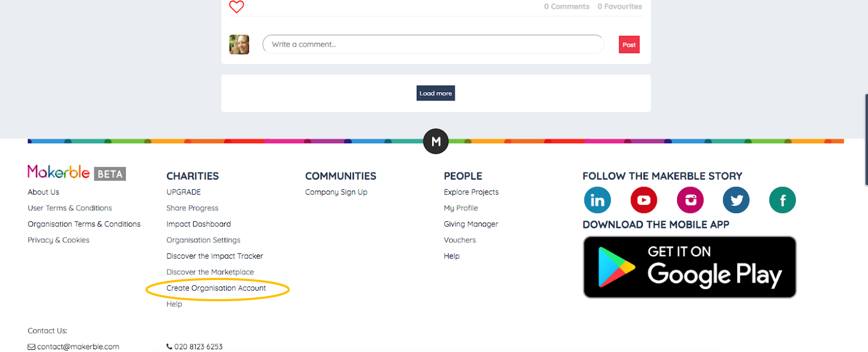Click the COMMUNITIES footer heading

click(340, 176)
